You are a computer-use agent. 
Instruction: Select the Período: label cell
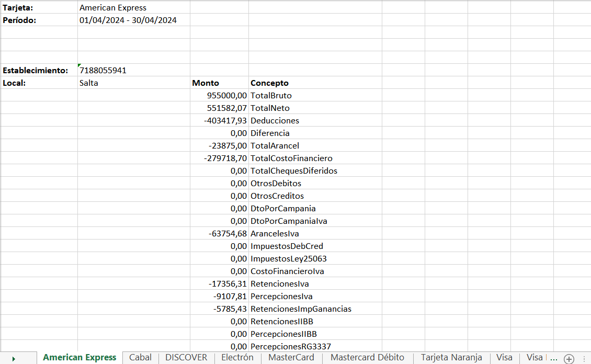[39, 20]
